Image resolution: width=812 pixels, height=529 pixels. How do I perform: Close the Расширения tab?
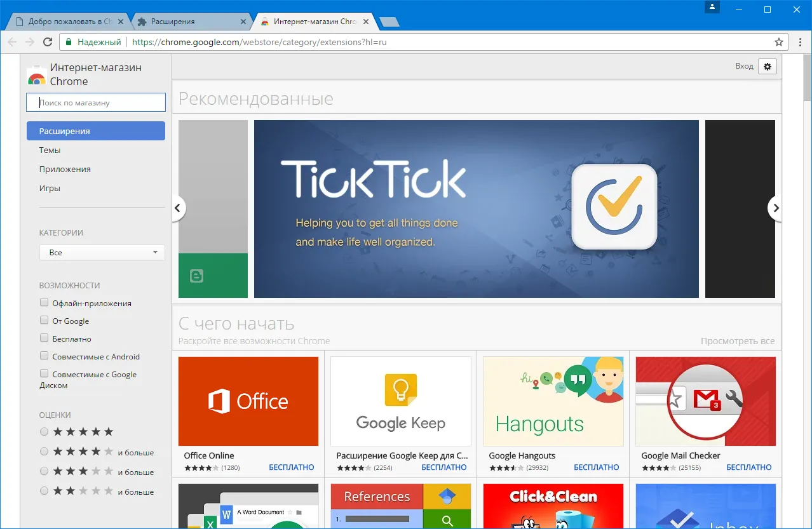(x=243, y=22)
